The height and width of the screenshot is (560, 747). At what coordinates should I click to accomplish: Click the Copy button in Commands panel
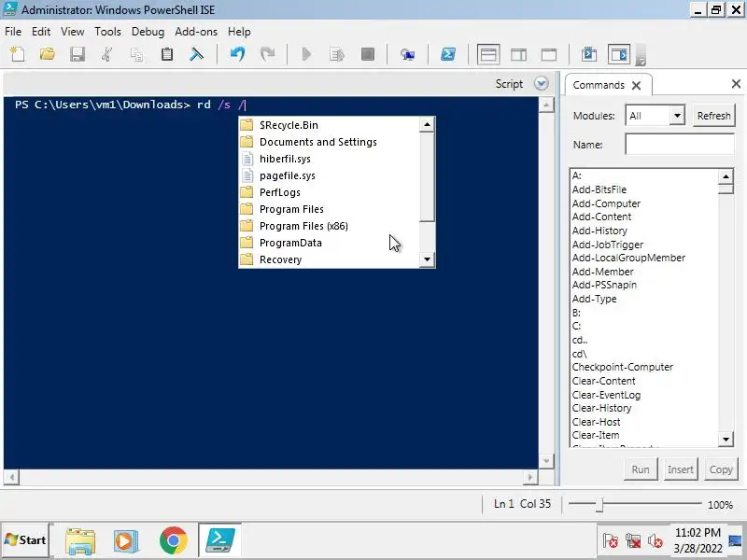tap(721, 469)
